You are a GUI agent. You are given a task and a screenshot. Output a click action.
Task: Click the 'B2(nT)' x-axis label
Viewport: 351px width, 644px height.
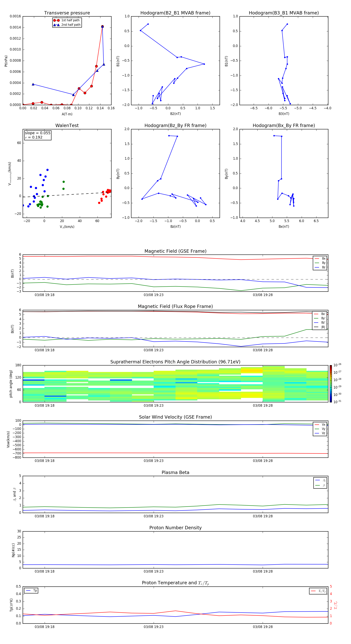point(175,114)
